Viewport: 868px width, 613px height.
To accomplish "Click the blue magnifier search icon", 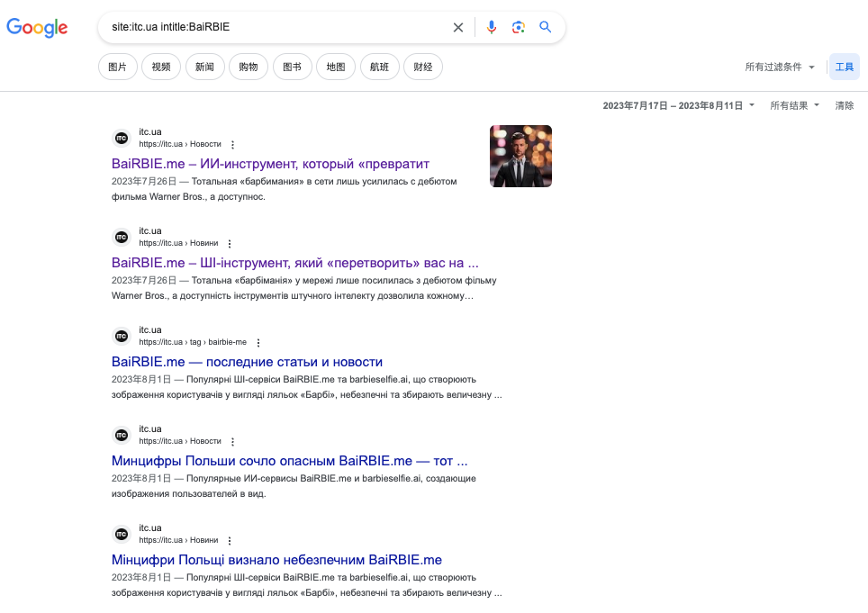I will pos(545,27).
